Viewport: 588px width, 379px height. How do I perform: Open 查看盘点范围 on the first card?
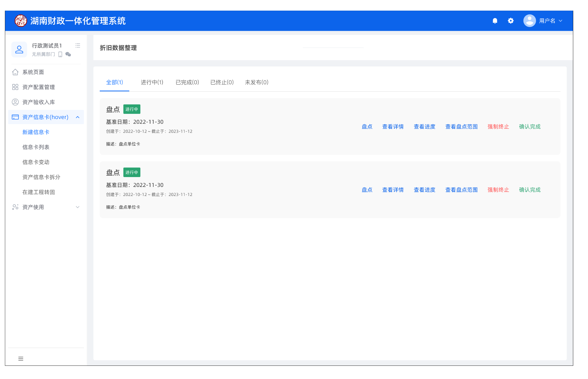pyautogui.click(x=461, y=127)
